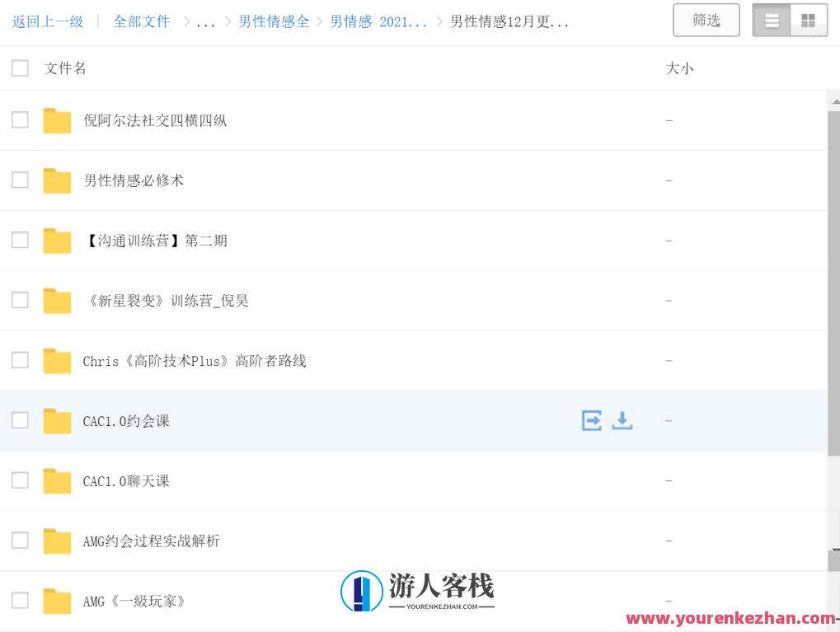840x632 pixels.
Task: Open the 【沟通训练营】第二期 folder icon
Action: 56,240
